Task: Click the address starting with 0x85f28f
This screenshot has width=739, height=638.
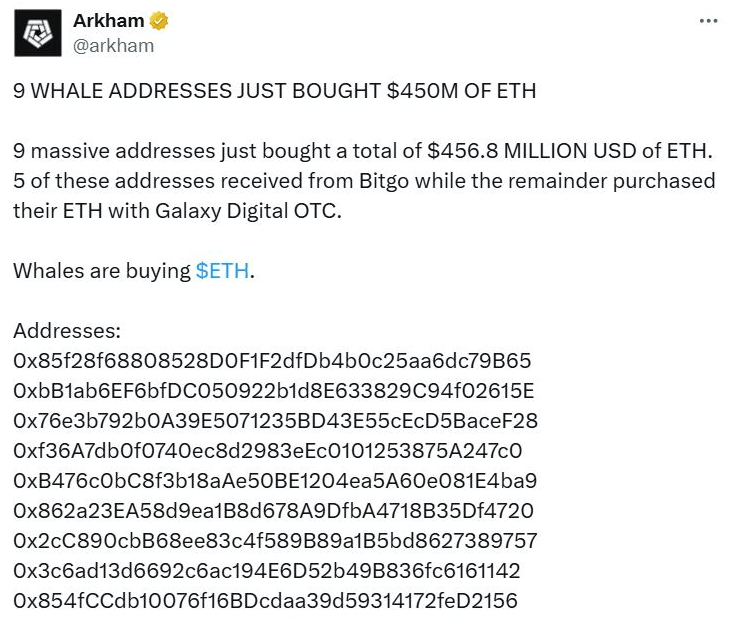Action: (x=272, y=361)
